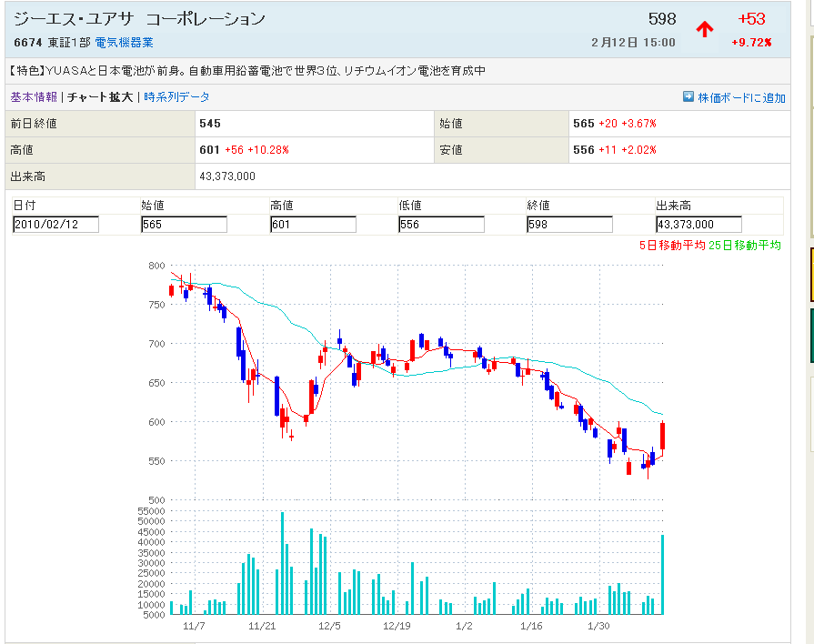
Task: Select the チャート拡大 tab
Action: pyautogui.click(x=100, y=97)
